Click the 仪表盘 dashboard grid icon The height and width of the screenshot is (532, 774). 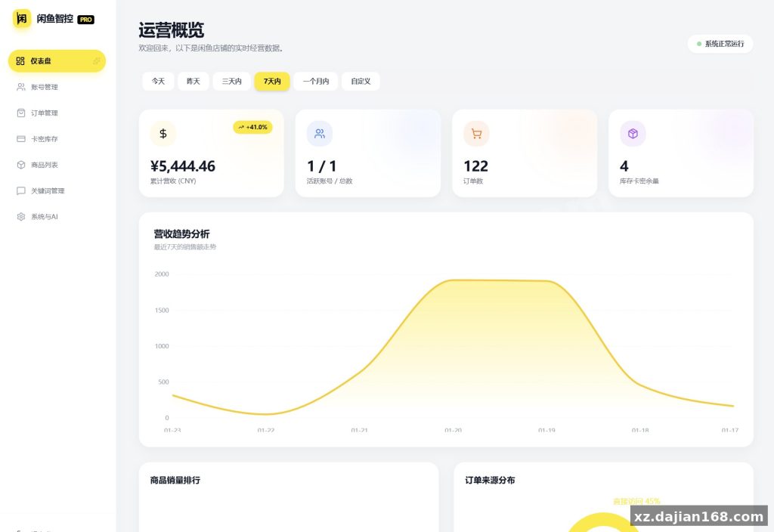tap(20, 60)
